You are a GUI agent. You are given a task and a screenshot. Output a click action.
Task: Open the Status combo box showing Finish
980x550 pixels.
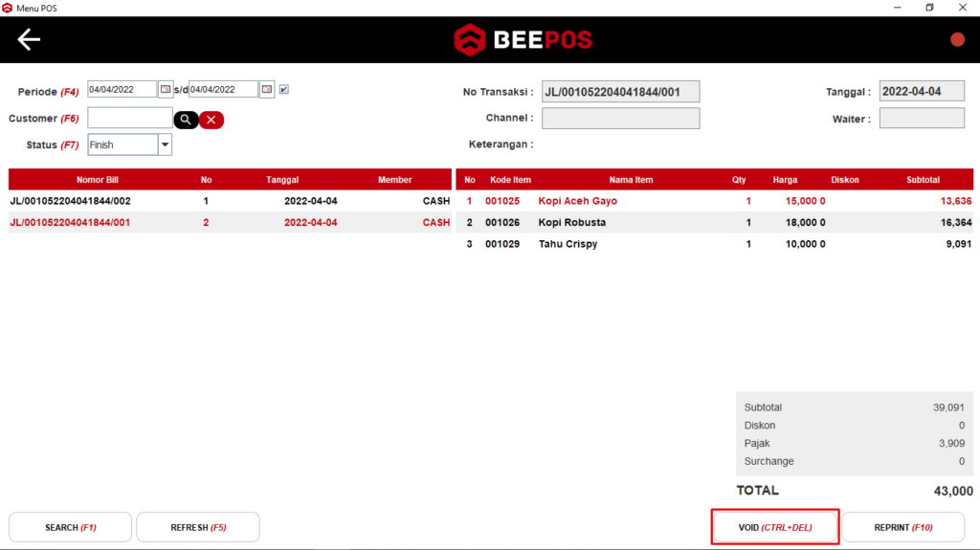129,145
